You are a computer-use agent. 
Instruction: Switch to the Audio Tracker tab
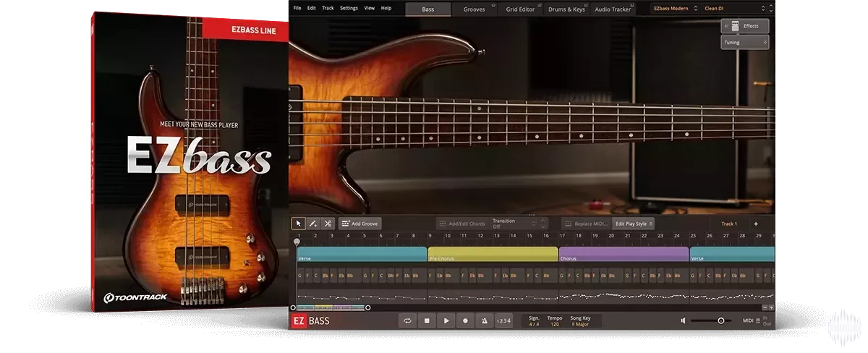(612, 9)
